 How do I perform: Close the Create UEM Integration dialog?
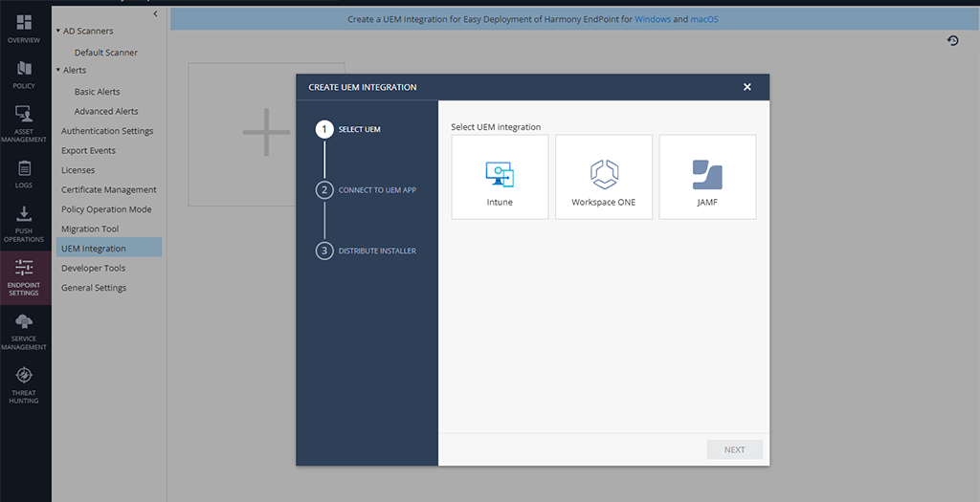click(x=746, y=87)
